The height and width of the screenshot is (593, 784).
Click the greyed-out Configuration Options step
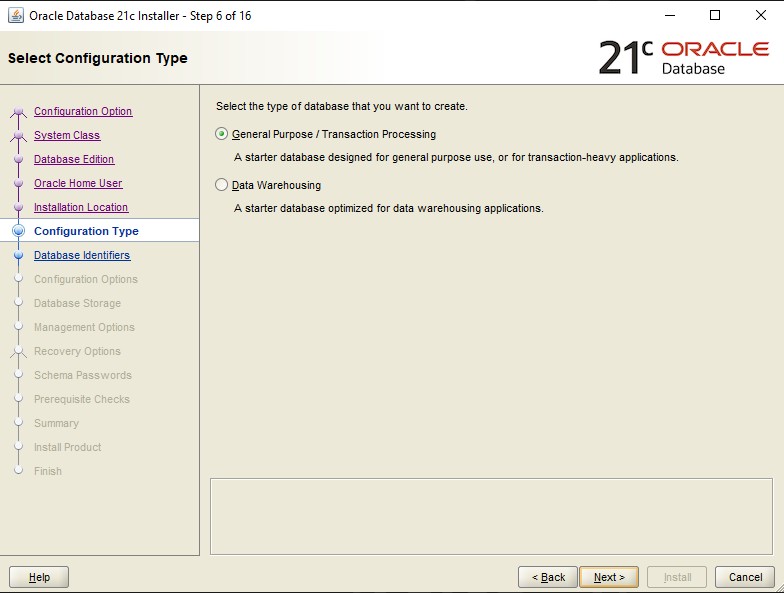pyautogui.click(x=86, y=279)
